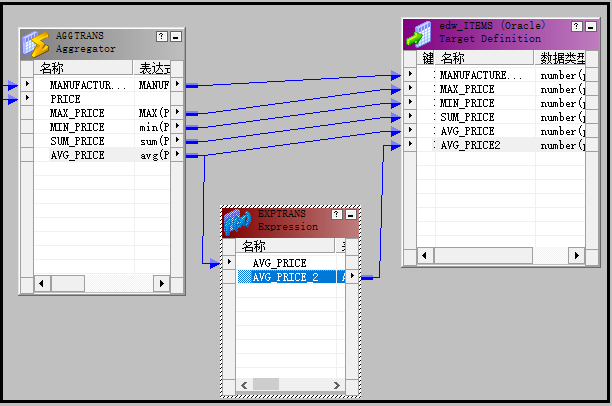The width and height of the screenshot is (612, 406).
Task: Click output port arrow of AGGTRANS MIN_PRICE row
Action: (x=177, y=126)
